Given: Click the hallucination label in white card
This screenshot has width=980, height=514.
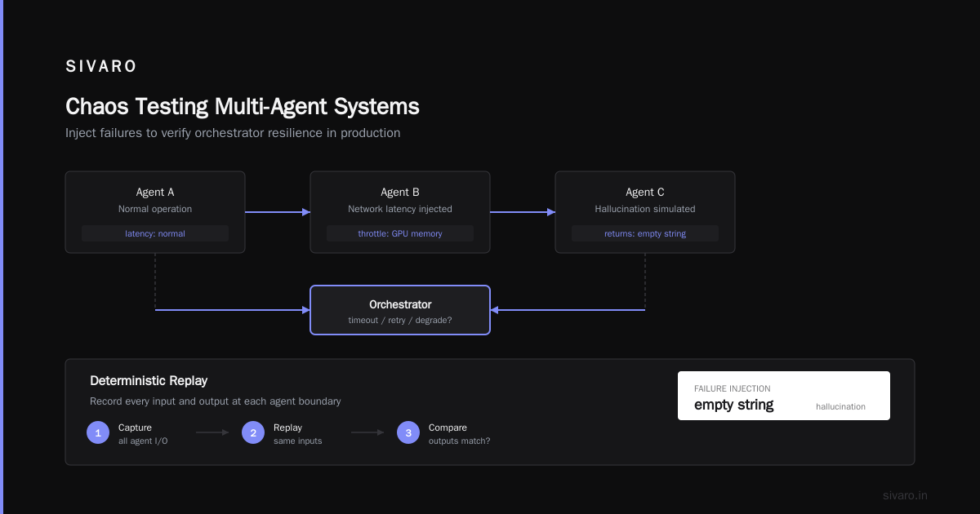Looking at the screenshot, I should tap(840, 406).
